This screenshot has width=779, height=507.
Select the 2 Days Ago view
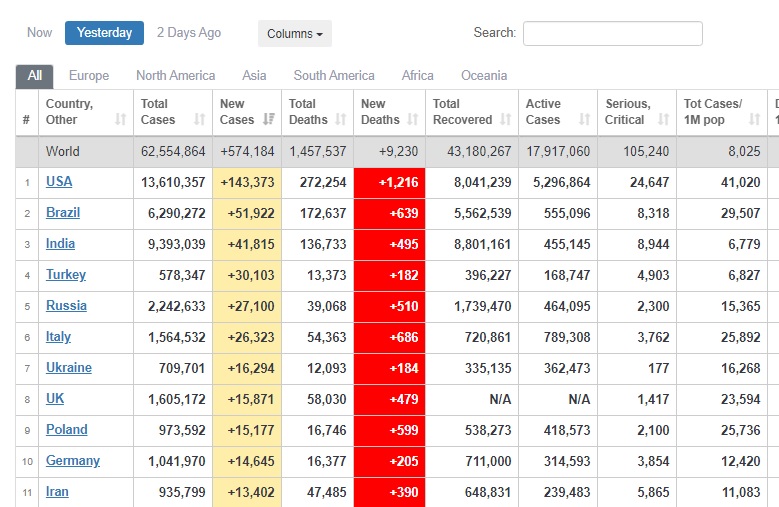click(x=189, y=33)
